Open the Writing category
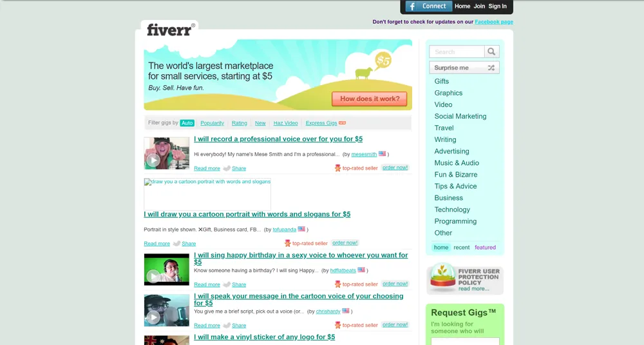644x345 pixels. 445,140
